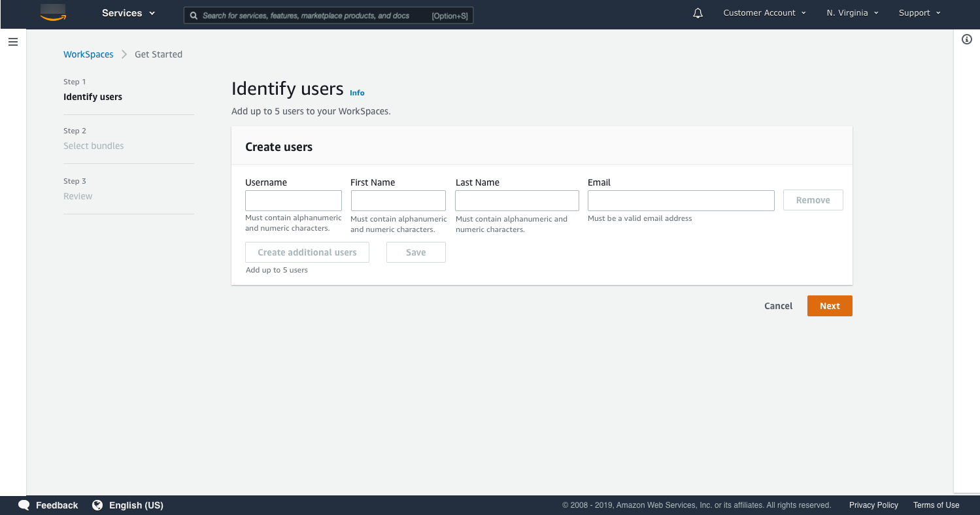The image size is (980, 515).
Task: Click the language globe icon in footer
Action: pos(97,505)
